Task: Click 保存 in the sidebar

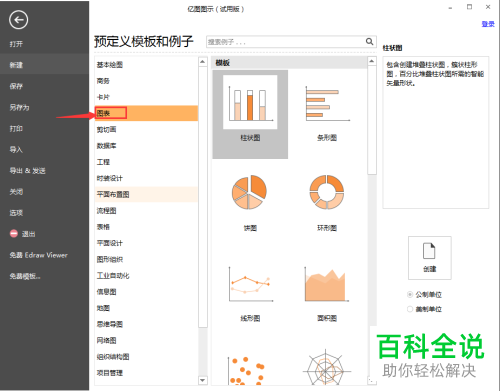Action: [16, 86]
